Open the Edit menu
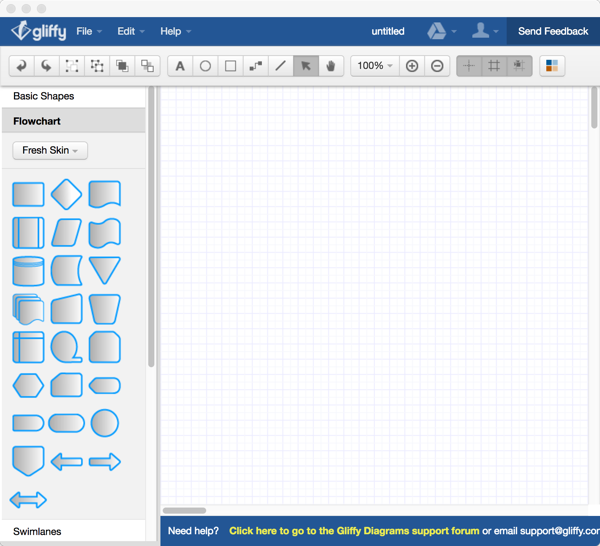The height and width of the screenshot is (546, 600). coord(131,31)
